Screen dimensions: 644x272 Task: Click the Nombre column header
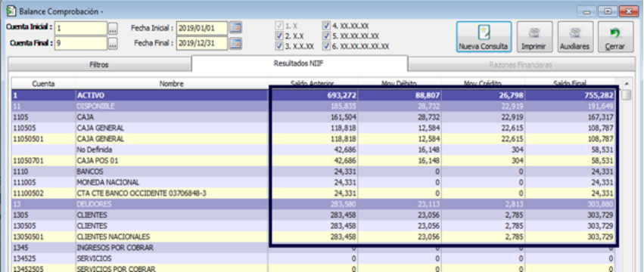[172, 84]
